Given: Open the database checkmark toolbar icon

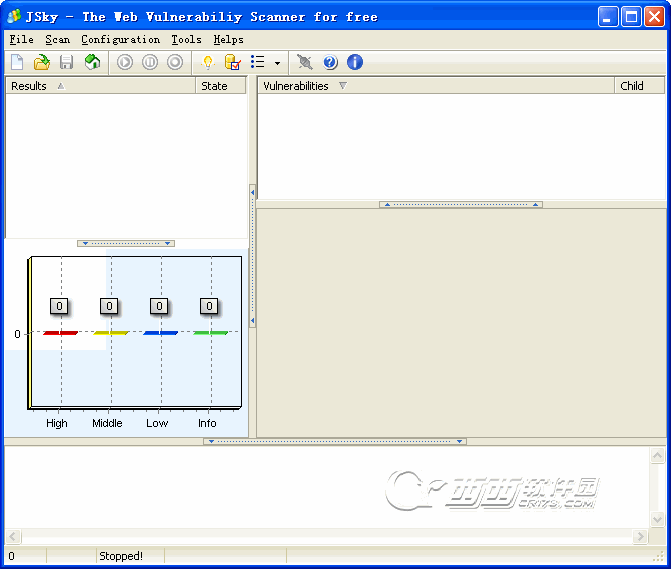Looking at the screenshot, I should click(232, 62).
